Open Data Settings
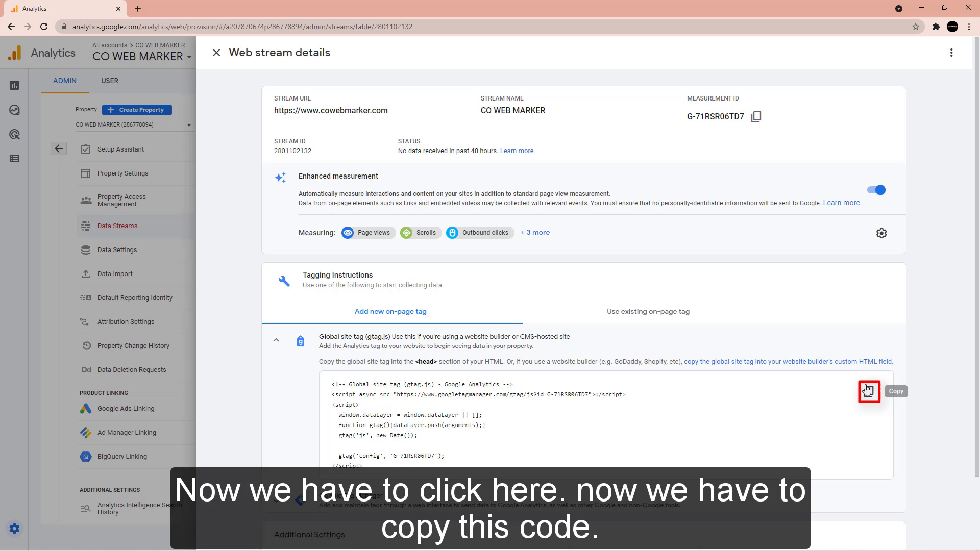 [x=117, y=250]
